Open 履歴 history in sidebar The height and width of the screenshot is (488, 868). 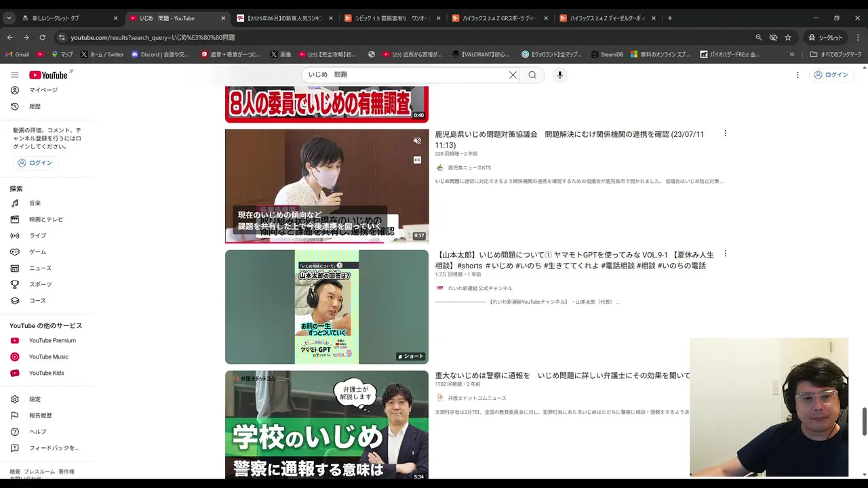pos(34,106)
